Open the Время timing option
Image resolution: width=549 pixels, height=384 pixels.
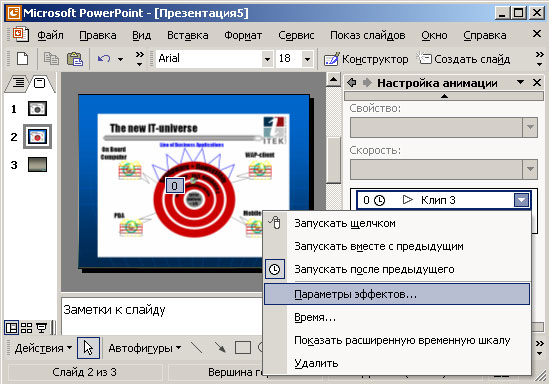tap(397, 317)
